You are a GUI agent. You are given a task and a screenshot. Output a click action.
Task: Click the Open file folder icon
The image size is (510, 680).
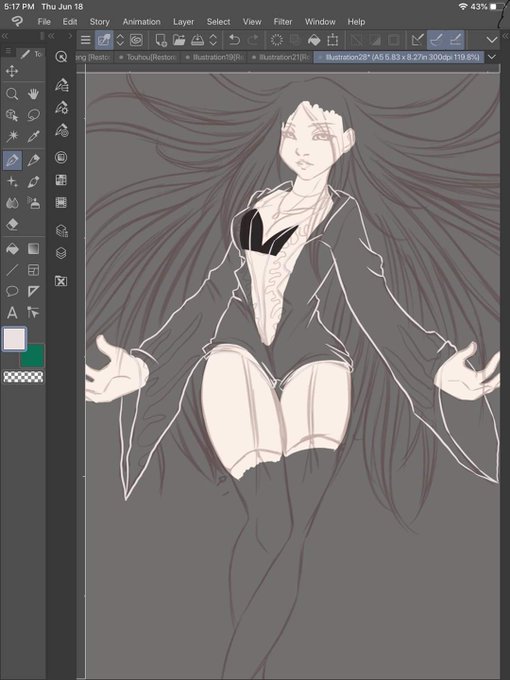tap(179, 40)
